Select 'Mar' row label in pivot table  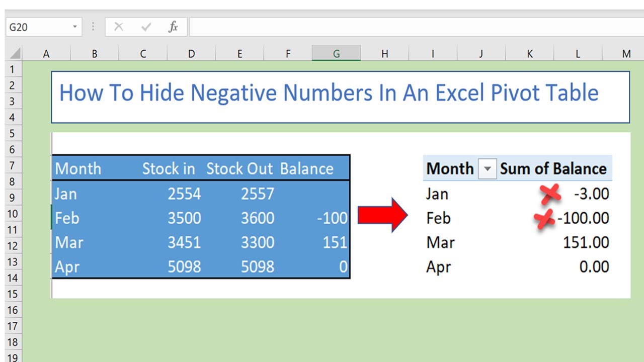(440, 242)
